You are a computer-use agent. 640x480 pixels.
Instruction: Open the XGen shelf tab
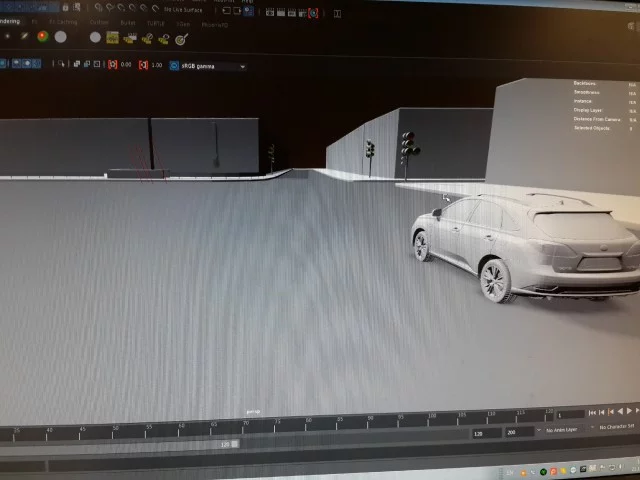point(183,24)
